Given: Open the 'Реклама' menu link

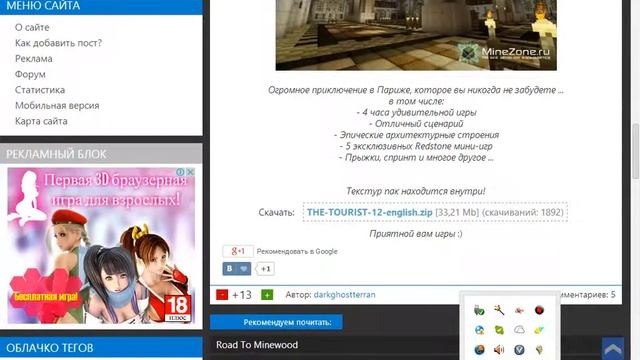Looking at the screenshot, I should (33, 58).
